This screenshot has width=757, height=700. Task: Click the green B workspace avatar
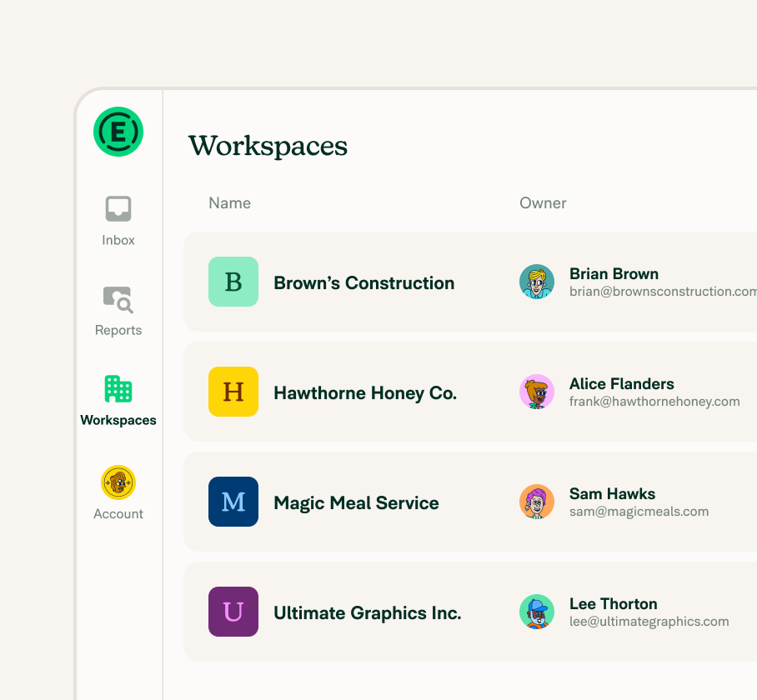pyautogui.click(x=233, y=282)
